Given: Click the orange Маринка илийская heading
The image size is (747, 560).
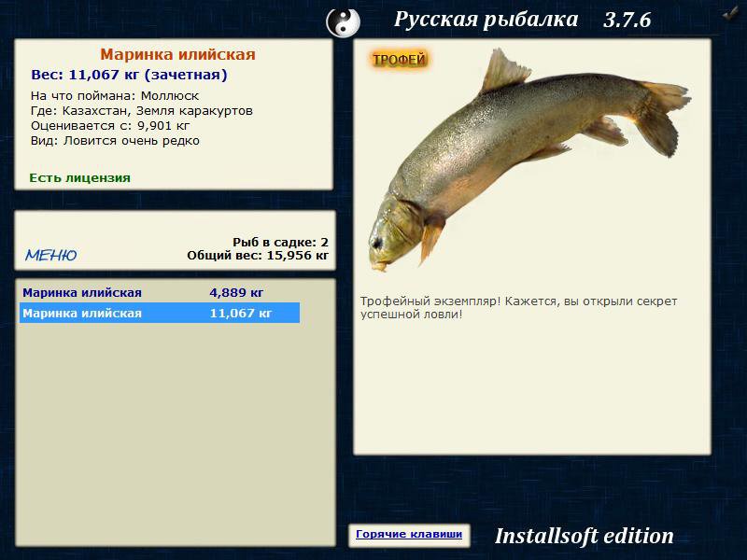Looking at the screenshot, I should (177, 54).
